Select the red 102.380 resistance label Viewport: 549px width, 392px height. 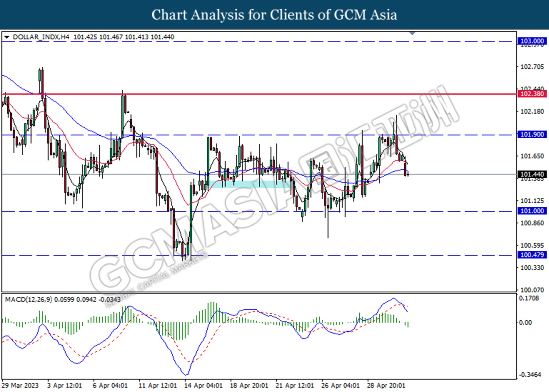pos(532,94)
